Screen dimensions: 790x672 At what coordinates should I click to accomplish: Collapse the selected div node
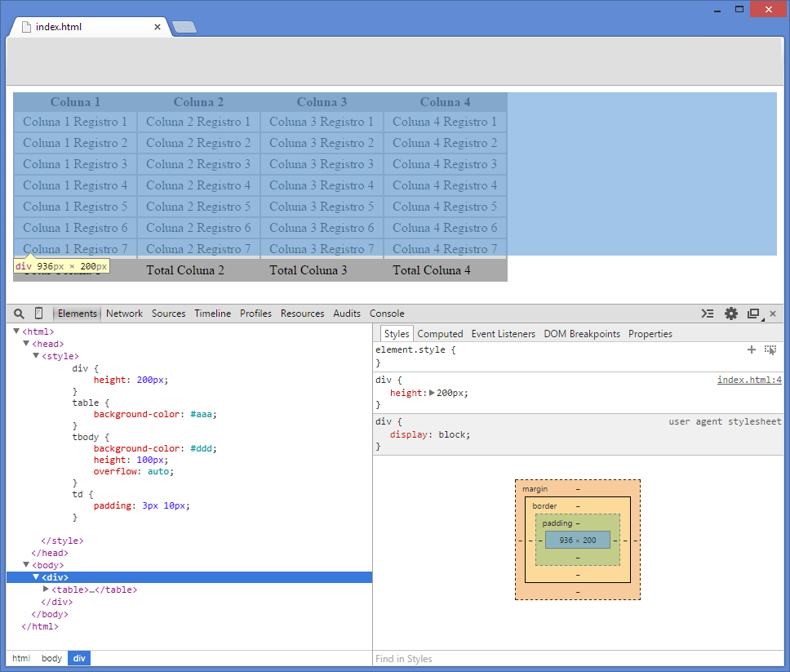36,576
